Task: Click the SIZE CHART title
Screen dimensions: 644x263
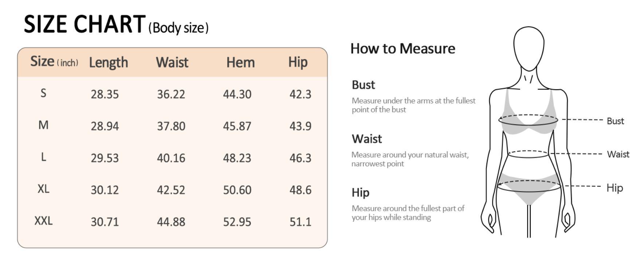Action: pyautogui.click(x=85, y=24)
